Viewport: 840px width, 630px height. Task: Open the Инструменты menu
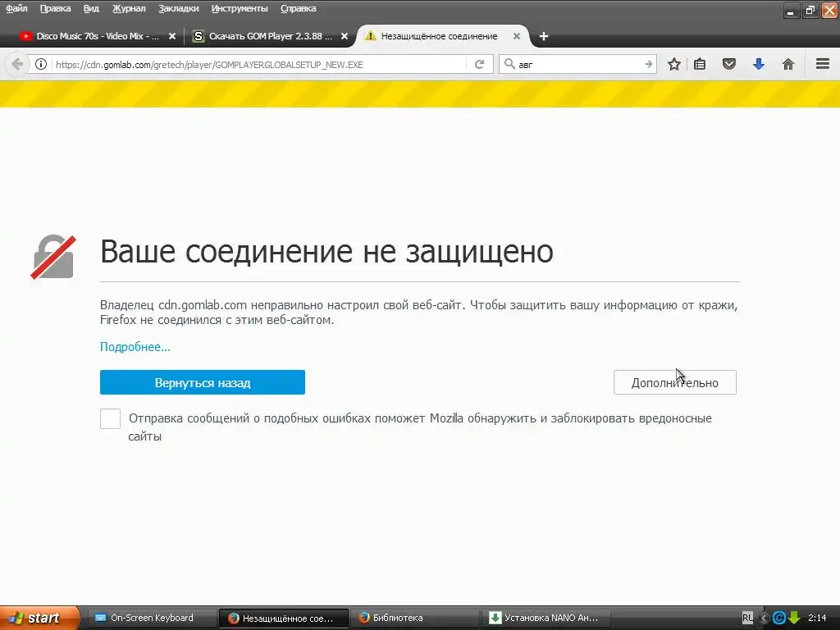[240, 8]
